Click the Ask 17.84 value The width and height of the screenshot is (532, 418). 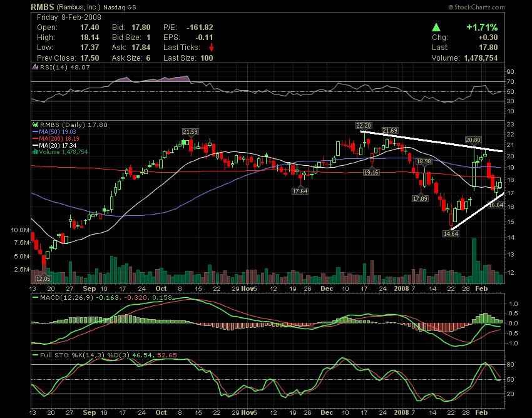click(141, 48)
